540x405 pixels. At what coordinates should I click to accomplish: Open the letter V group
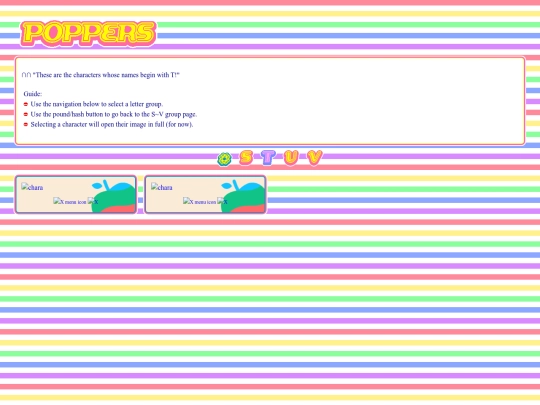(x=314, y=158)
